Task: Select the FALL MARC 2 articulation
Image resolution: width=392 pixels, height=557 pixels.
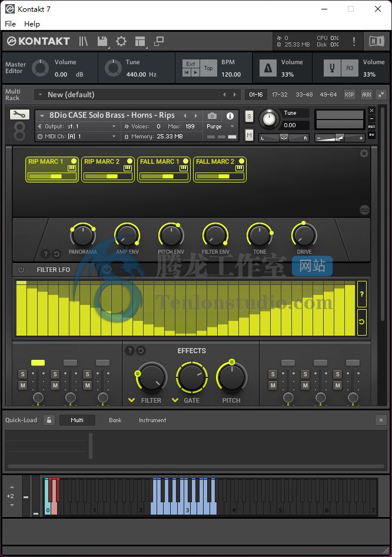Action: pos(220,170)
